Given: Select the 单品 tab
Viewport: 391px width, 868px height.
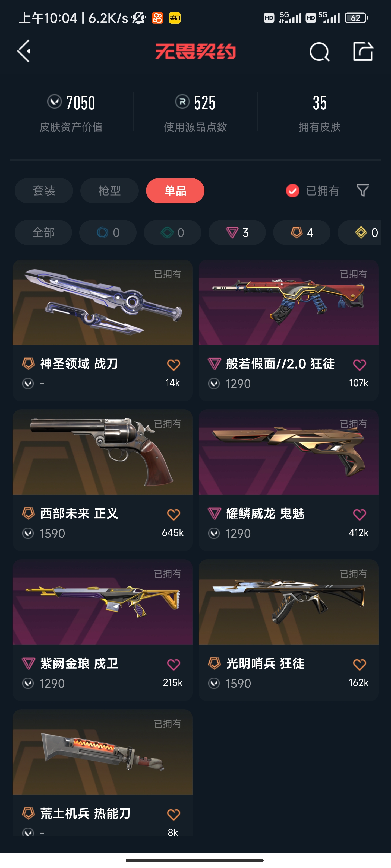Looking at the screenshot, I should (175, 191).
